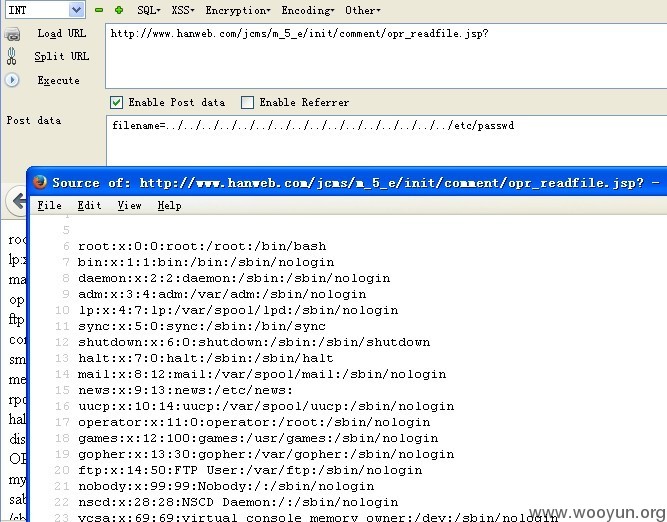Click the green minus icon
Viewport: 667px width, 522px height.
99,10
